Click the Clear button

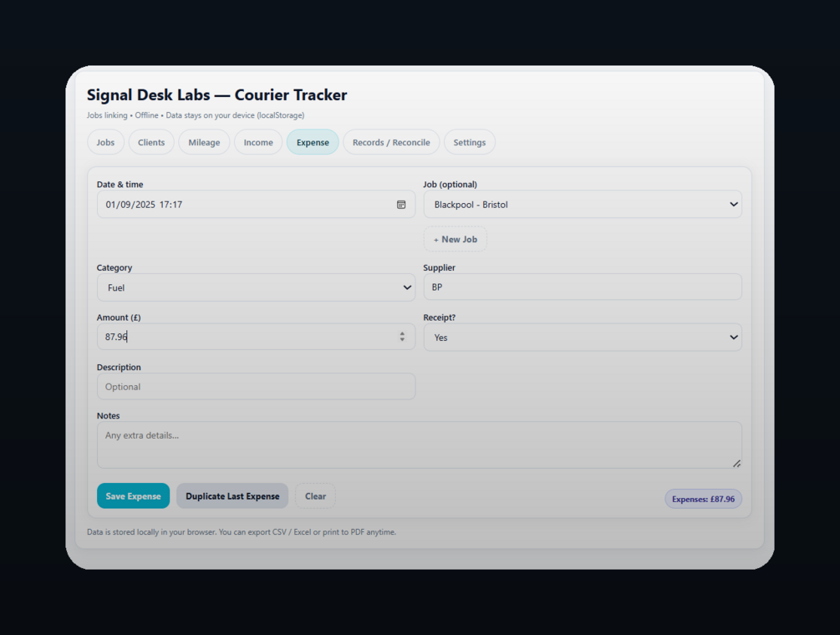click(315, 496)
